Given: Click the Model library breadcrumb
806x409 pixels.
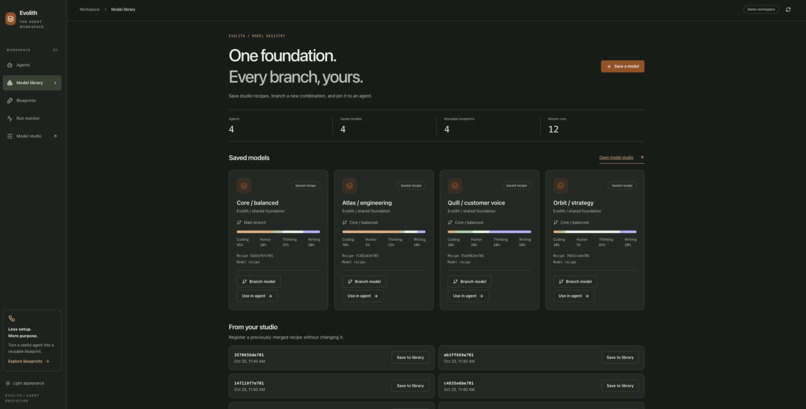Looking at the screenshot, I should [x=123, y=9].
